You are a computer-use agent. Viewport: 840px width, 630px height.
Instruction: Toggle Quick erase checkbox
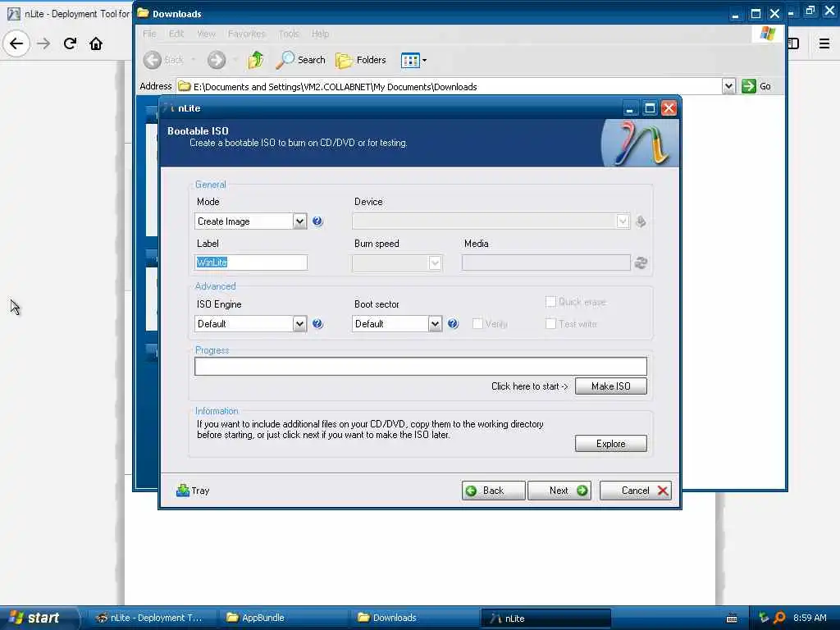pyautogui.click(x=550, y=302)
